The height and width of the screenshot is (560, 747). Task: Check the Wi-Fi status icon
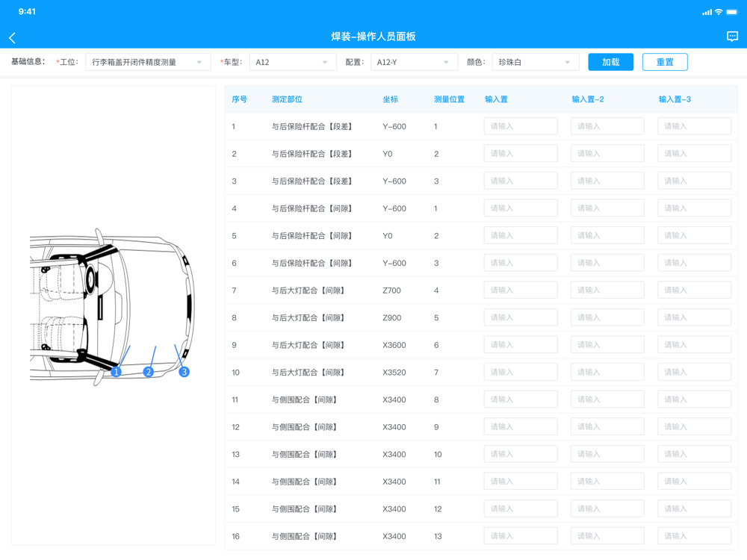719,12
